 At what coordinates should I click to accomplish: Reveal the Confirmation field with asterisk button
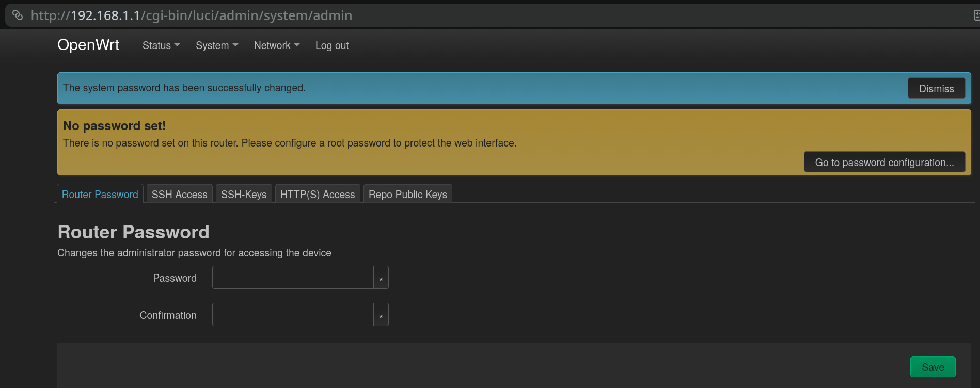pyautogui.click(x=381, y=315)
